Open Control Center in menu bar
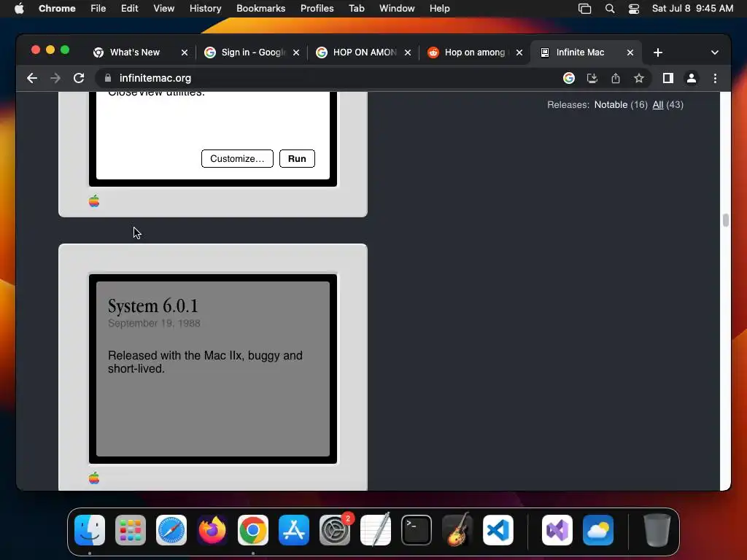Screen dimensions: 747x560 (x=634, y=9)
